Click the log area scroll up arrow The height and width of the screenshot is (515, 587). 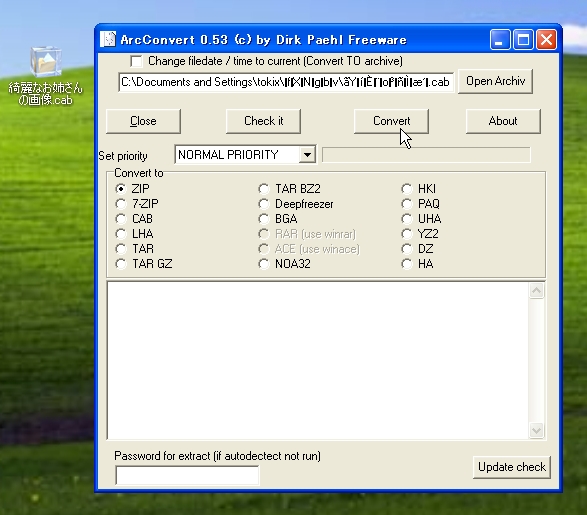536,291
